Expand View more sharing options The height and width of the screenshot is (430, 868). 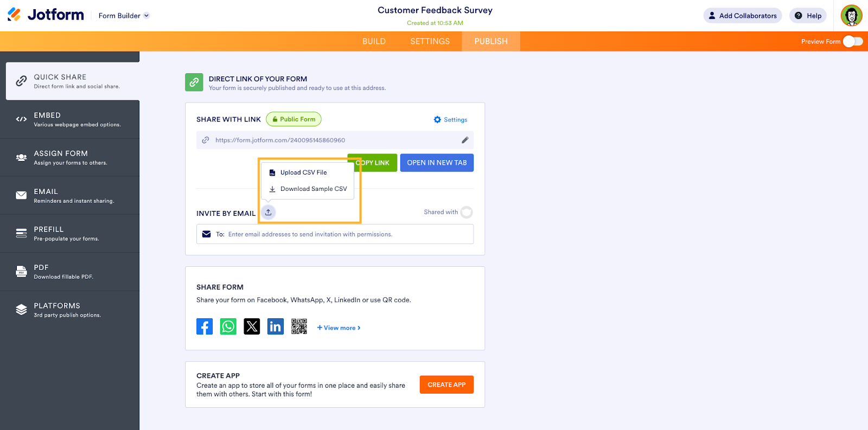tap(339, 328)
